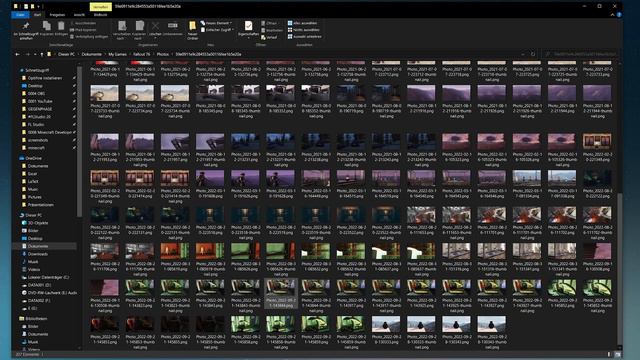640x360 pixels.
Task: Create a Neuer Ordner
Action: click(192, 30)
